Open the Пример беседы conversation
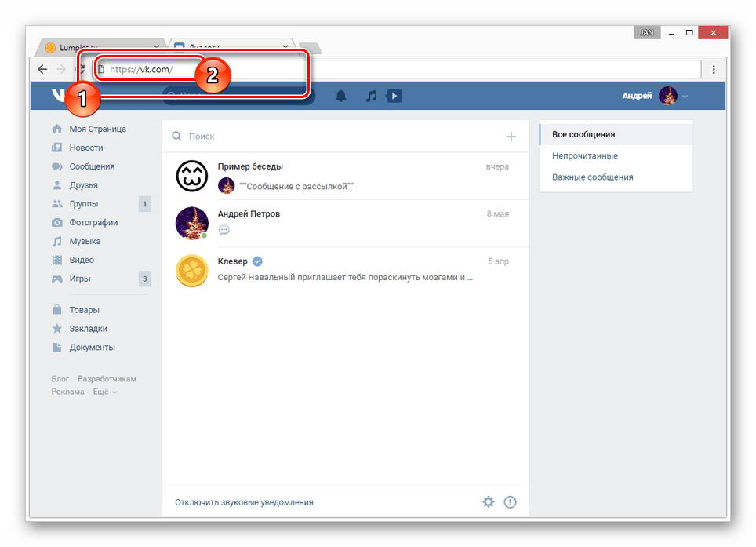The image size is (756, 547). click(345, 176)
